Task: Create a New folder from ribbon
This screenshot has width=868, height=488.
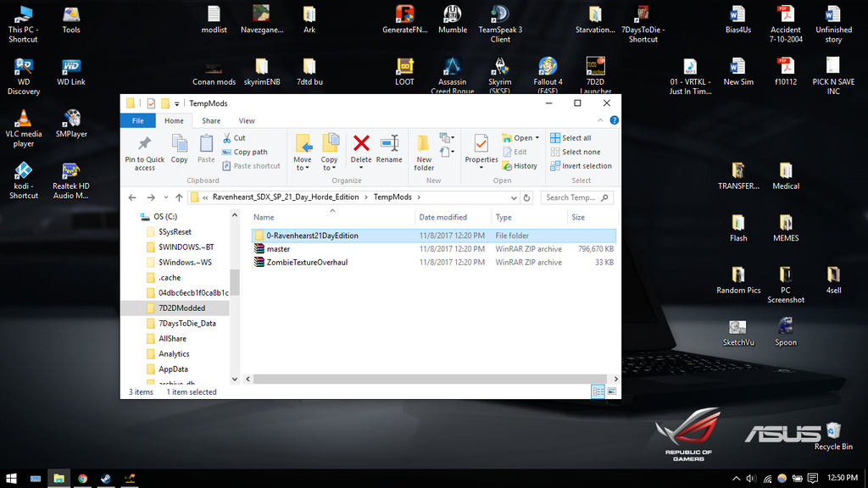Action: pyautogui.click(x=424, y=152)
